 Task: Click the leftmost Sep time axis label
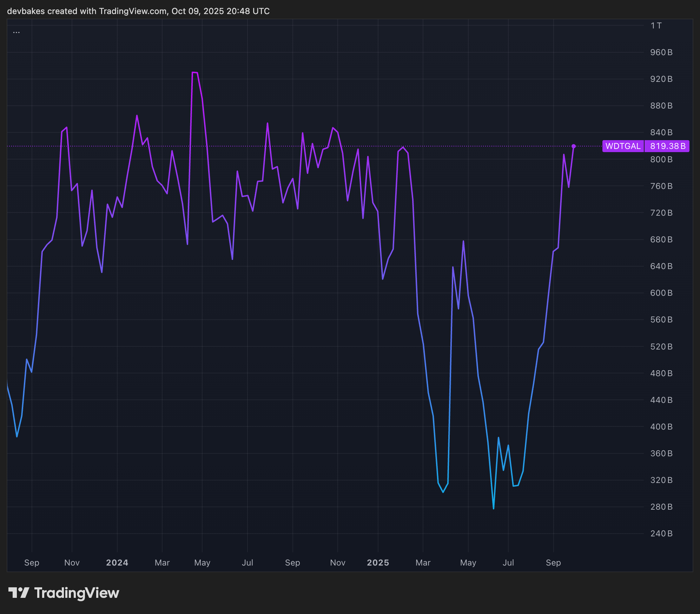click(32, 563)
